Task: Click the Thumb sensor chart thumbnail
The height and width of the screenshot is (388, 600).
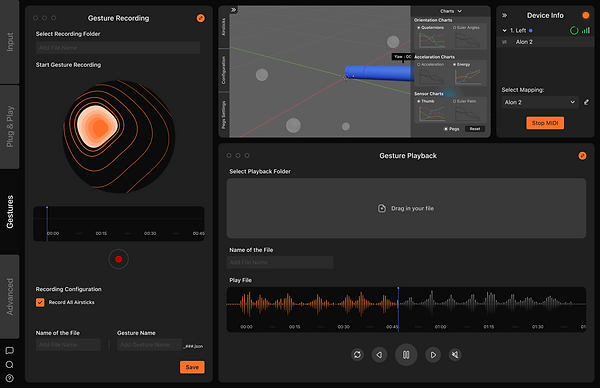Action: click(x=432, y=113)
